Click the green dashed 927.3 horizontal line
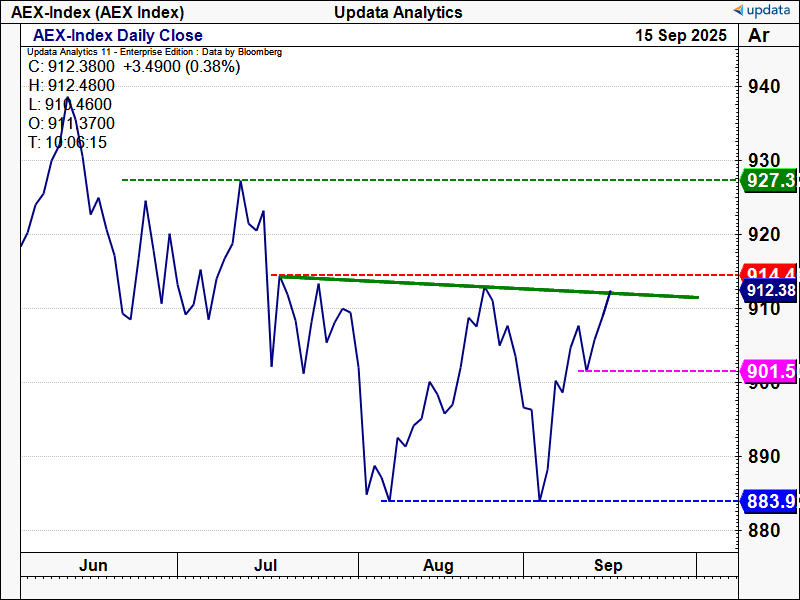Screen dimensions: 800x600 tap(430, 180)
